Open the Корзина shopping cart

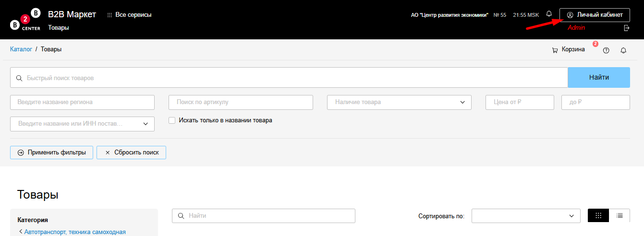coord(569,49)
